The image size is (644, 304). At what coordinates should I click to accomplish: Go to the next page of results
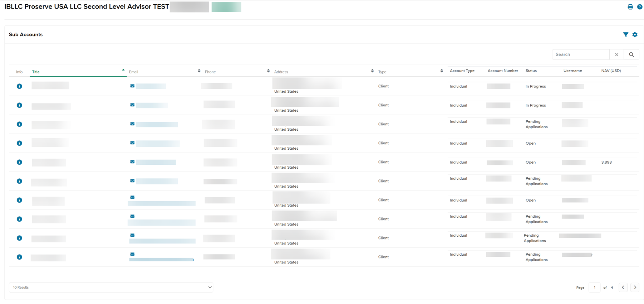click(635, 288)
